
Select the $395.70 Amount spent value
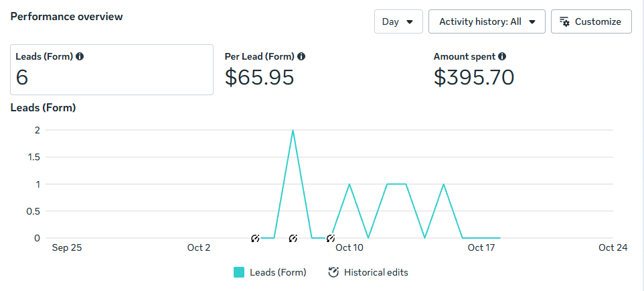474,77
